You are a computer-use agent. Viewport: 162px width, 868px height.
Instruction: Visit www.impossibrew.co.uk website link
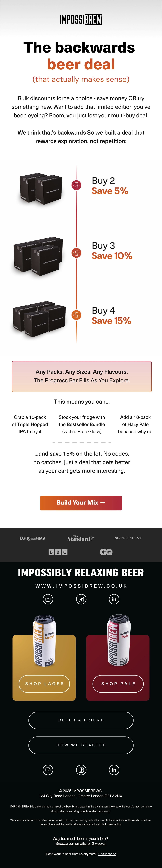(x=81, y=586)
